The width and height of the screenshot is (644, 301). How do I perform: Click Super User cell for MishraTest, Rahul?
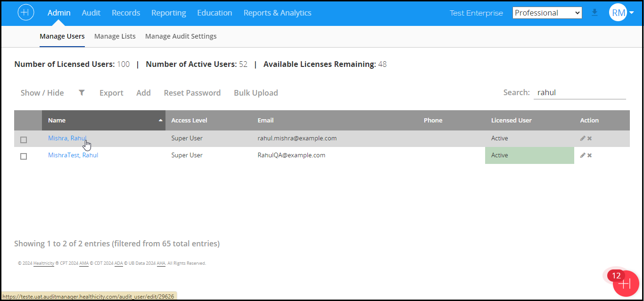coord(187,155)
